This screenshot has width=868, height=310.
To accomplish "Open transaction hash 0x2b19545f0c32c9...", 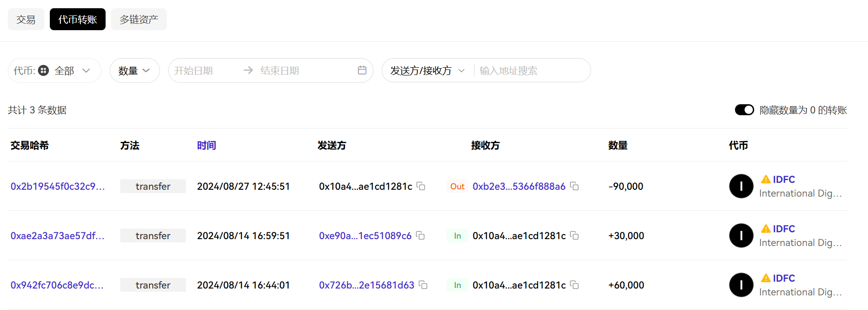I will pos(58,186).
